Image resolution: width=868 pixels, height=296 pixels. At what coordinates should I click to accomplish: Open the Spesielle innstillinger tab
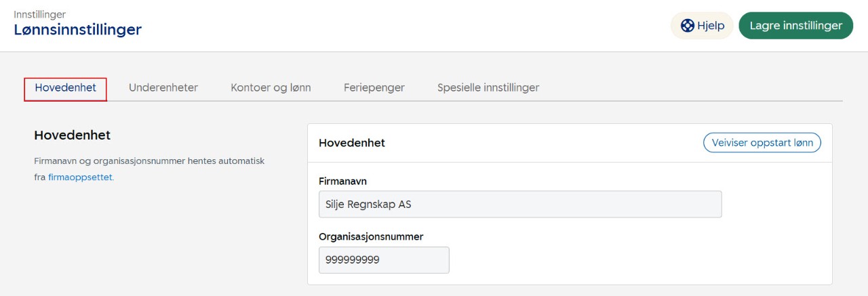[x=488, y=88]
